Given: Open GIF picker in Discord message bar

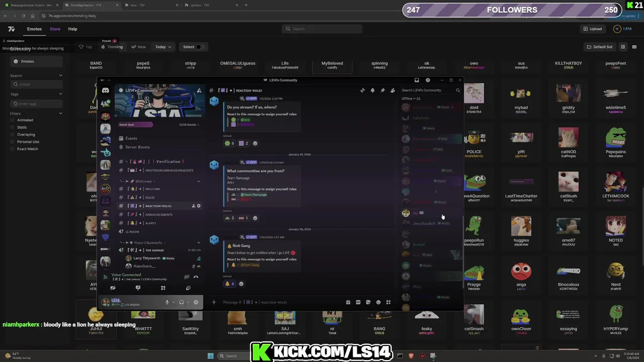Looking at the screenshot, I should (358, 302).
